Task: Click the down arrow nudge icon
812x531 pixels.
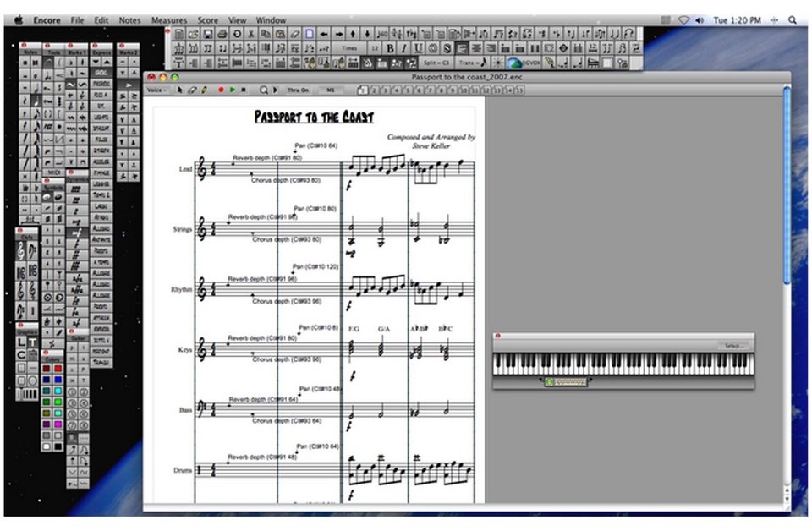Action: click(367, 34)
